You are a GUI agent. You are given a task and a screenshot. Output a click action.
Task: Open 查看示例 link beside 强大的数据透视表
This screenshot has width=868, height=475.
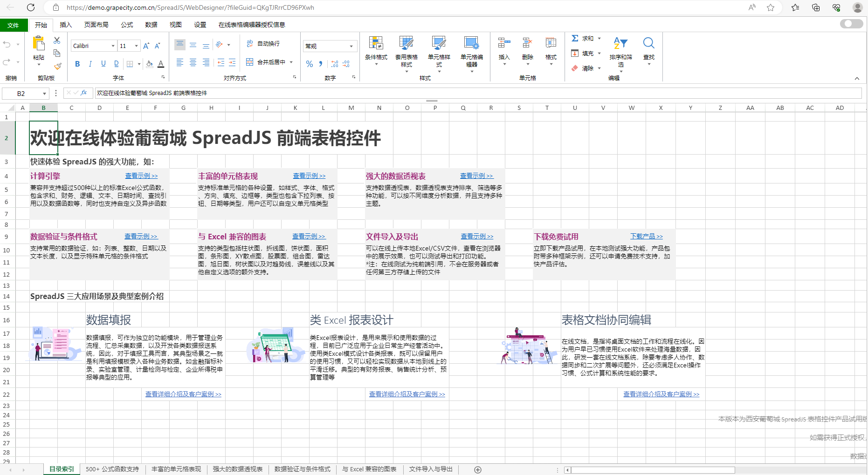pos(476,176)
